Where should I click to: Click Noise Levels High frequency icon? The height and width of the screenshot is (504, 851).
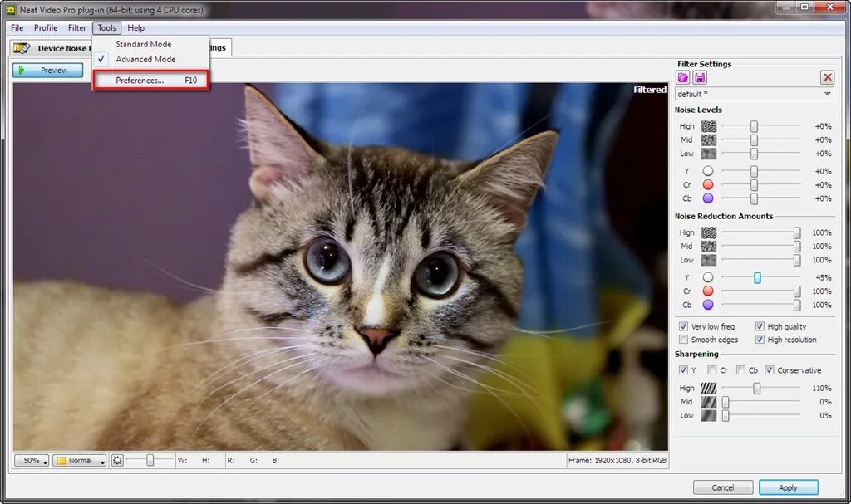pos(708,126)
